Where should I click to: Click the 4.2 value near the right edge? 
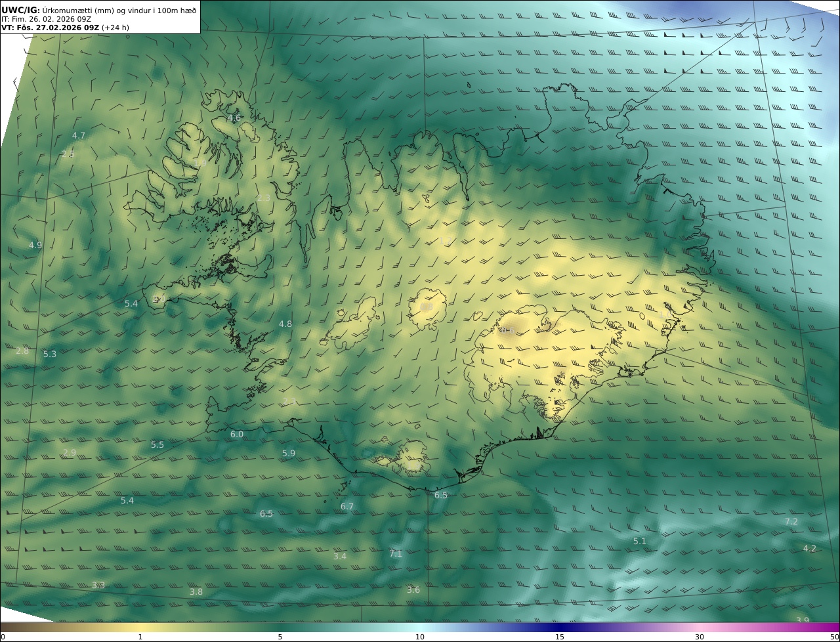pyautogui.click(x=810, y=548)
